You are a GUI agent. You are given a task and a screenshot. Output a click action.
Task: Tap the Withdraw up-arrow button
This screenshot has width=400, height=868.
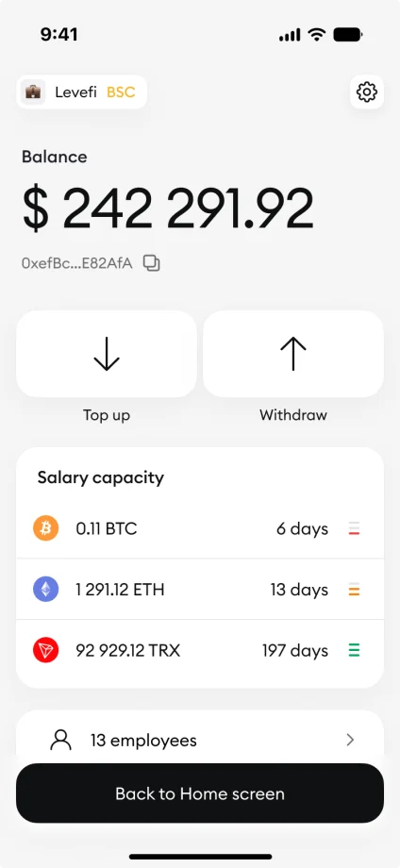click(x=293, y=354)
